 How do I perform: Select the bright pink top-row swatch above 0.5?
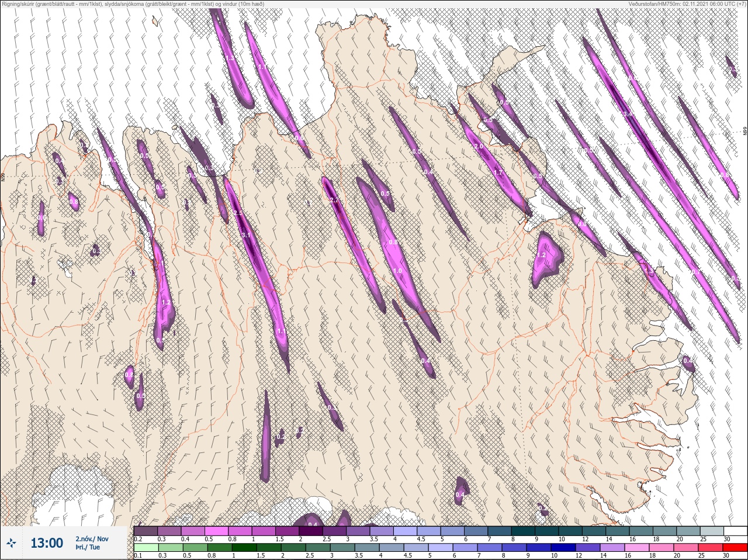[216, 531]
